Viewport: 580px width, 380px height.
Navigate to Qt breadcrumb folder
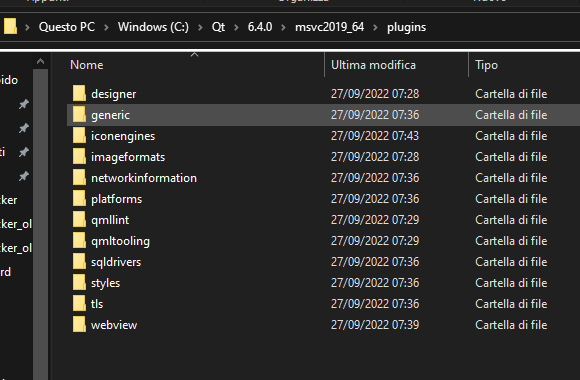pyautogui.click(x=218, y=27)
